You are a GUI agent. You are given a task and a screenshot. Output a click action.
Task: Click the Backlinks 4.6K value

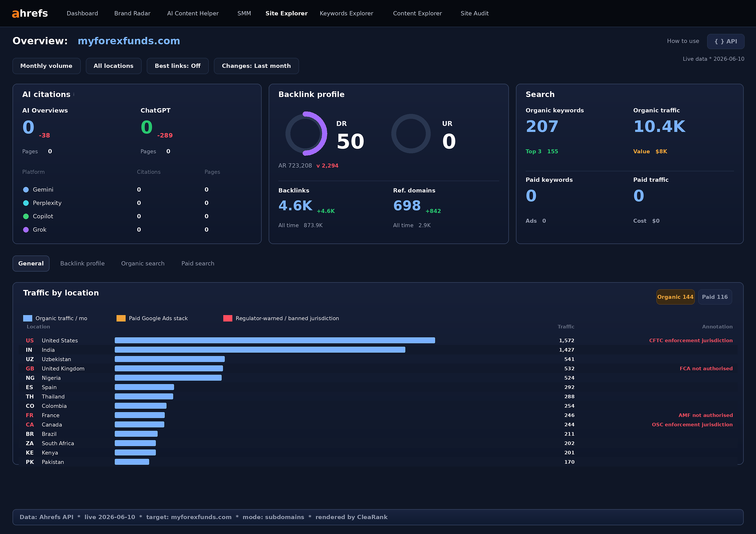[x=295, y=206]
